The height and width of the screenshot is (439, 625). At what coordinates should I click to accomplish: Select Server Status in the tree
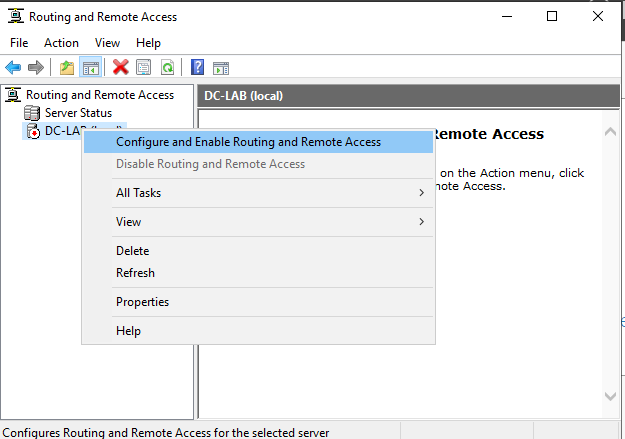tap(78, 113)
